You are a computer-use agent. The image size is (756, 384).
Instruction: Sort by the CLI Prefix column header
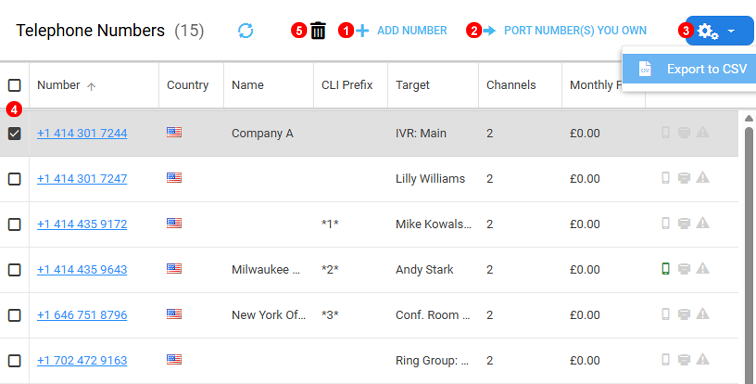coord(347,85)
